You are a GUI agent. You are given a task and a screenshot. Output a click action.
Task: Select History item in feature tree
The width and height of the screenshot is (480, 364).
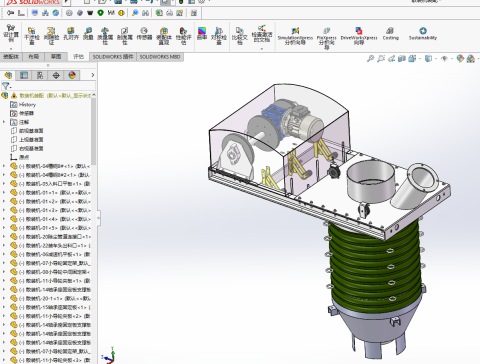[x=23, y=105]
